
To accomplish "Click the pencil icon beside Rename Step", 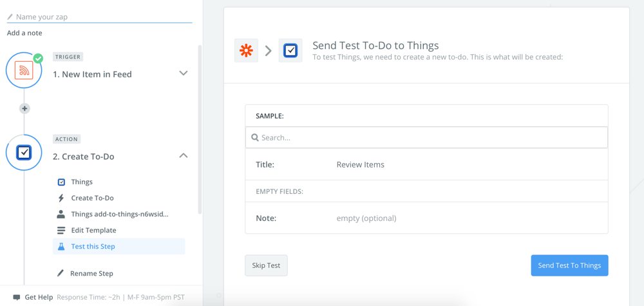I will [x=61, y=273].
